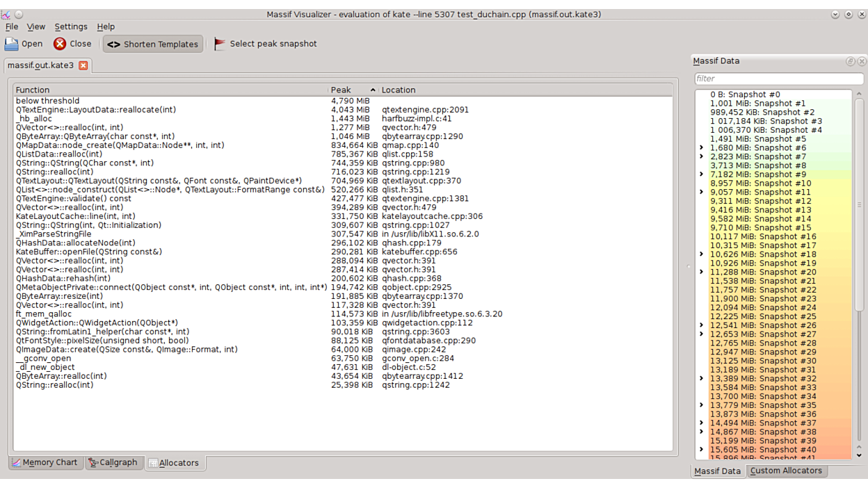The width and height of the screenshot is (868, 488).
Task: Close the Massif Data dock panel
Action: 861,61
